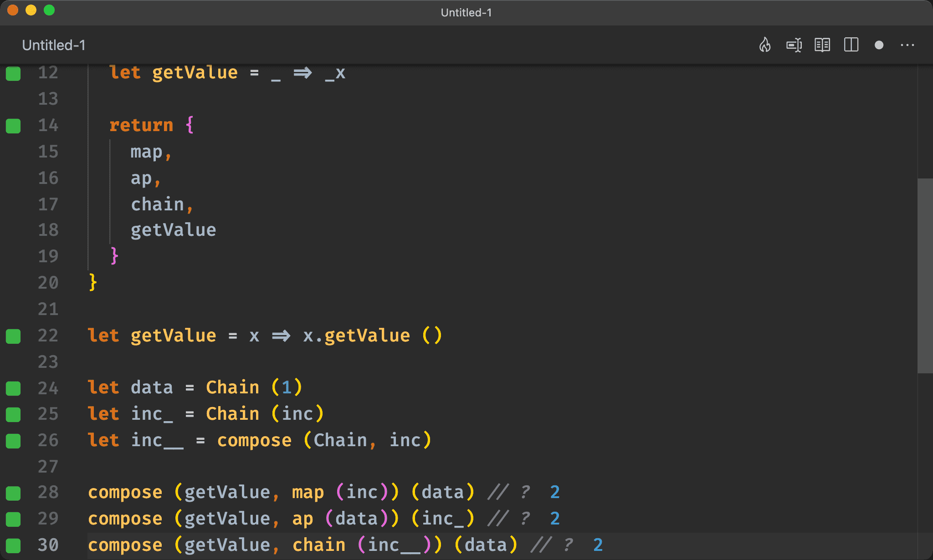
Task: Click the window title Untitled-1 in title bar
Action: pos(466,12)
